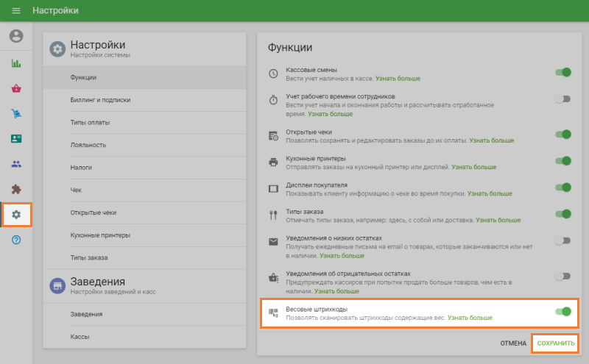Disable the Кассовые смены toggle
Viewport: 589px width, 364px height.
pyautogui.click(x=563, y=73)
